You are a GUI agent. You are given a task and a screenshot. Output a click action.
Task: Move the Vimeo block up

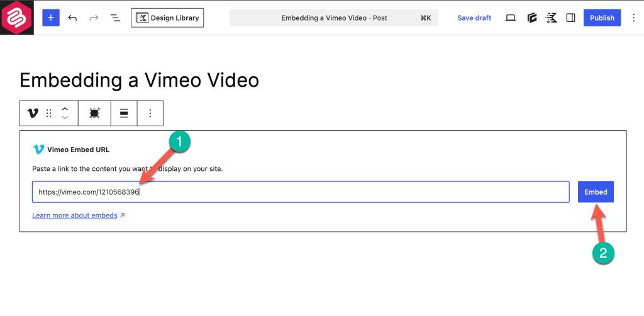tap(65, 109)
